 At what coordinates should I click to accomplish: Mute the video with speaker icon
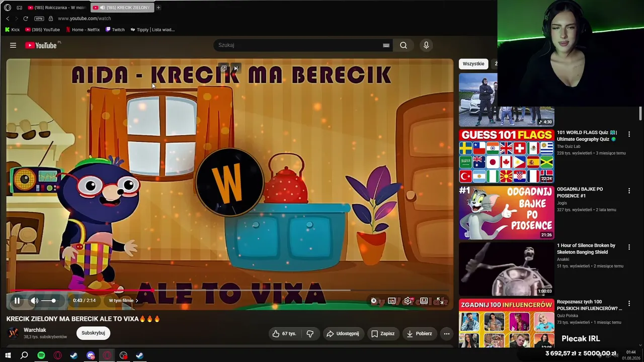[34, 301]
